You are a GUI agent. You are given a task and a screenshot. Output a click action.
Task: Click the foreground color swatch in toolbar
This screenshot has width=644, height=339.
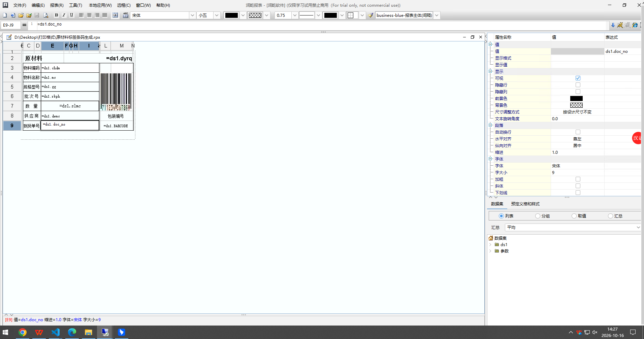[231, 15]
